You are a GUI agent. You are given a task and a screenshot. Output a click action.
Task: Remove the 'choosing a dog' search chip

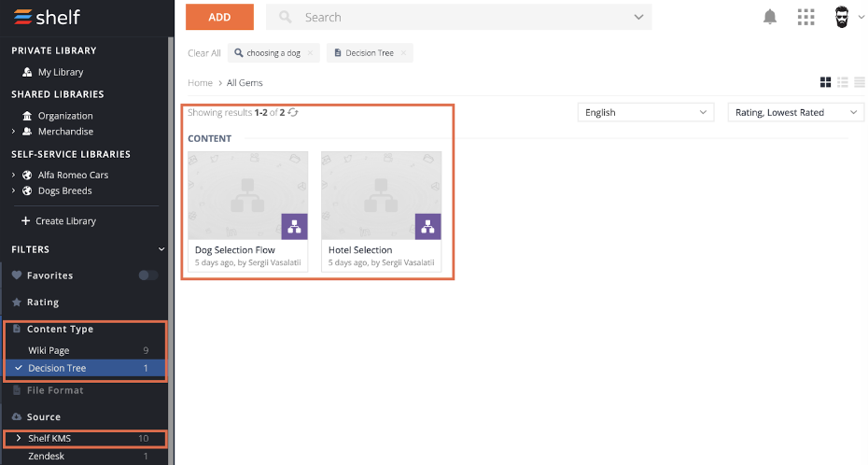[310, 53]
